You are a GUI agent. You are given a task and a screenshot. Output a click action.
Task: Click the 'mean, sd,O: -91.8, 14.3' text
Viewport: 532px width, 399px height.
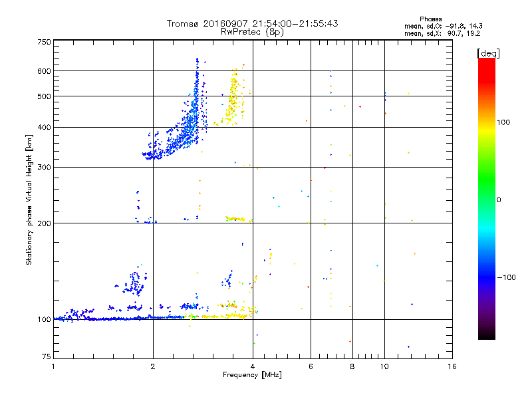[x=443, y=26]
